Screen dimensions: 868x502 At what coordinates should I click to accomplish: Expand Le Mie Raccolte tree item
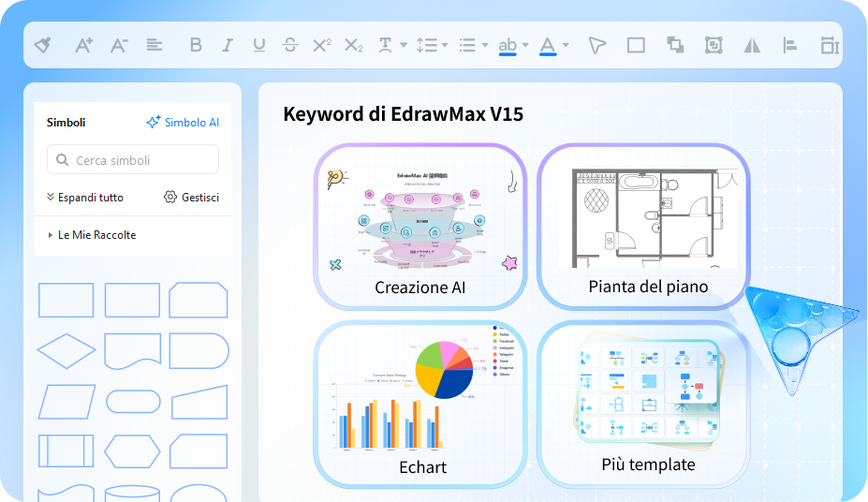[92, 235]
